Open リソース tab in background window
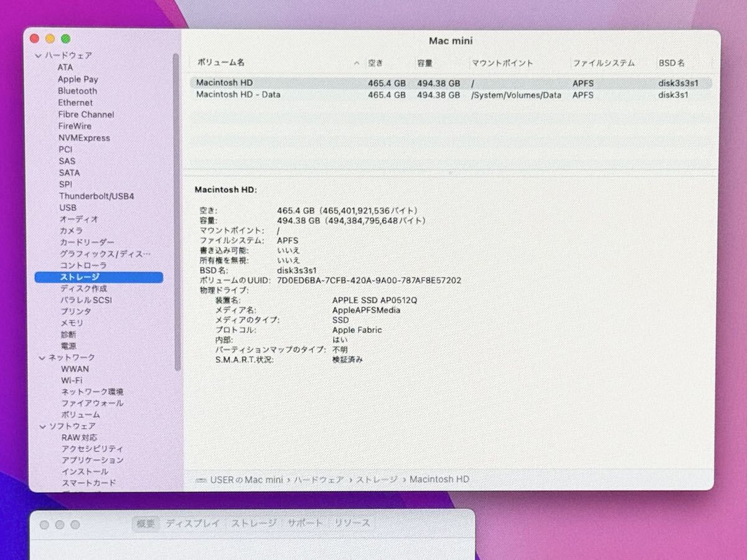The height and width of the screenshot is (560, 747). coord(352,524)
